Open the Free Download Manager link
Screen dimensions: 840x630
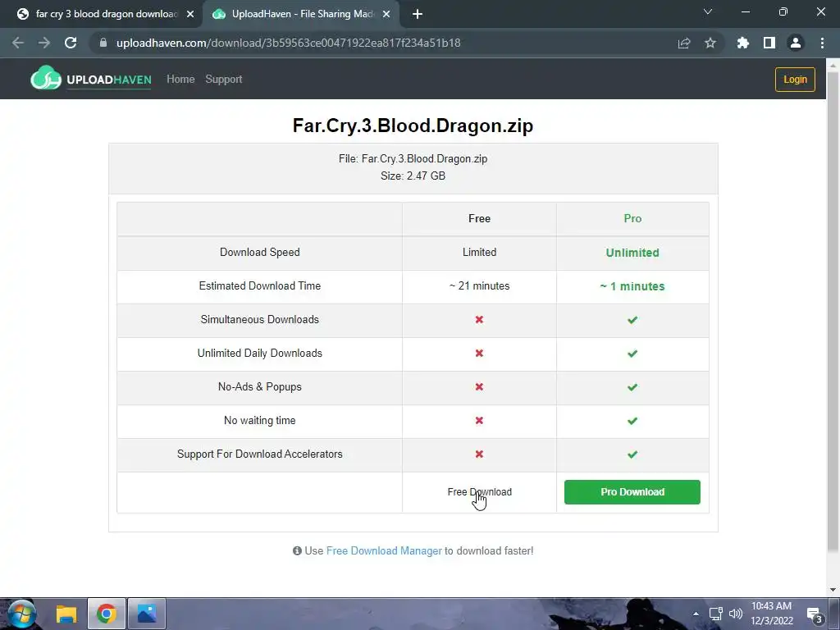coord(384,550)
